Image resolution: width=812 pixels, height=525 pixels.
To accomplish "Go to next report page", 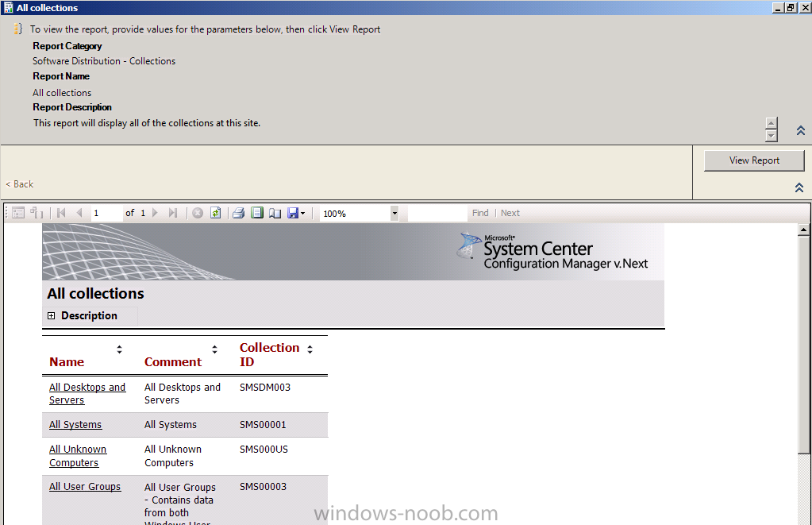I will pyautogui.click(x=155, y=213).
